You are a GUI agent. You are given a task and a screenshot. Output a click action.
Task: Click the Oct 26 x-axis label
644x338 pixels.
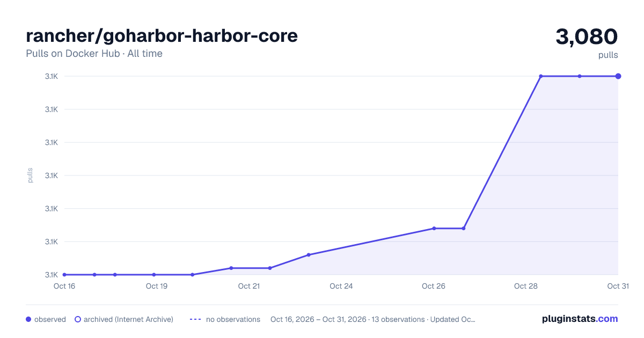click(434, 286)
